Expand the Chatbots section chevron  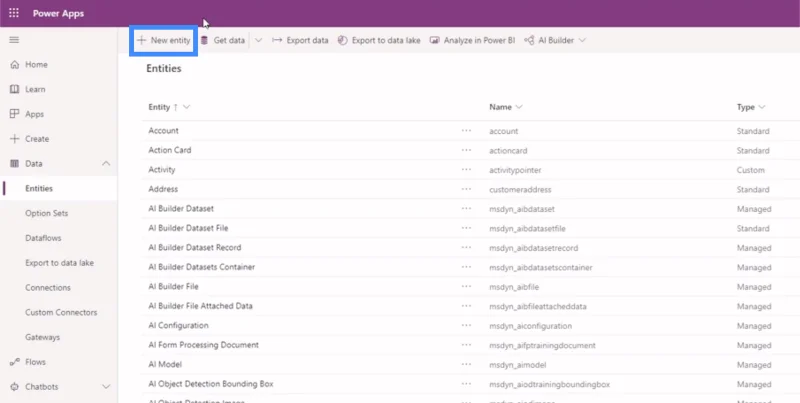106,387
